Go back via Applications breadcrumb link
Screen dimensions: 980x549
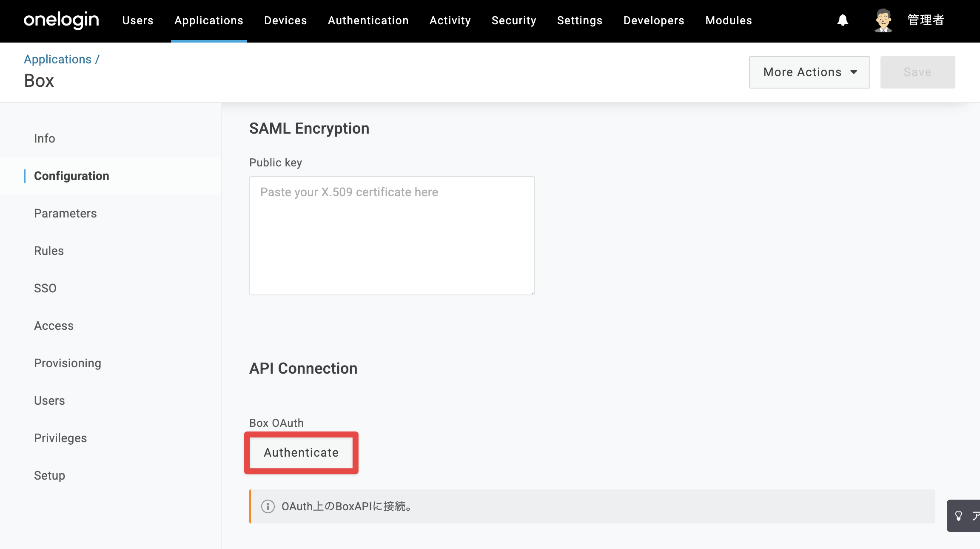[58, 59]
